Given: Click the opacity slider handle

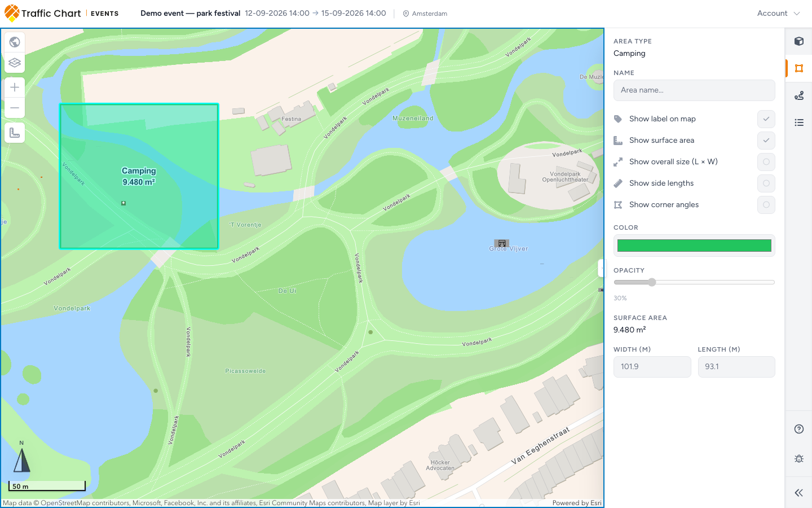Looking at the screenshot, I should tap(652, 282).
